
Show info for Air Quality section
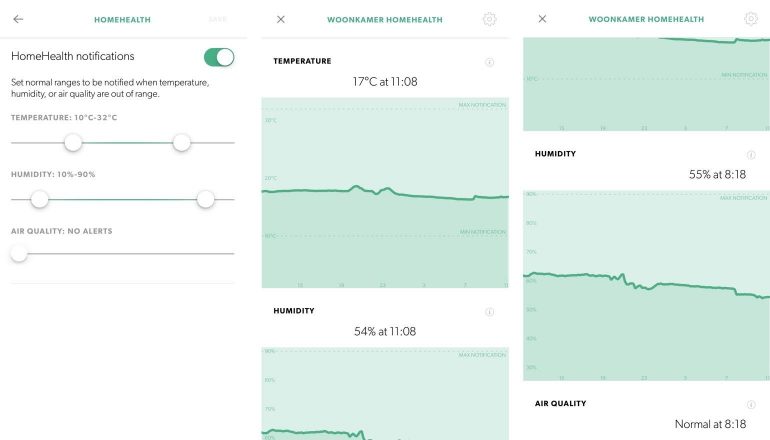coord(751,404)
